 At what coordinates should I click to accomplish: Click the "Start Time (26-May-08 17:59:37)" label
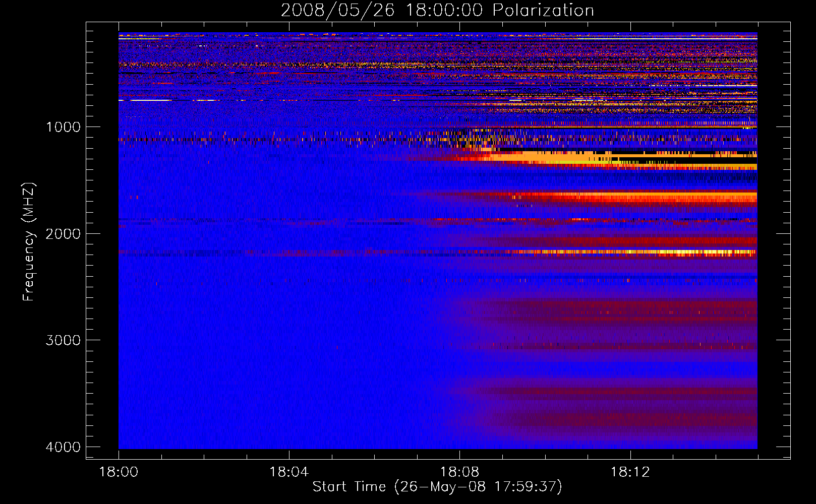[437, 487]
